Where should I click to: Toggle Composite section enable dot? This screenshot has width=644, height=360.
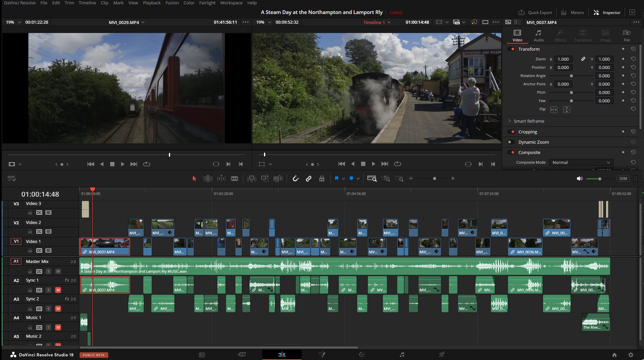pyautogui.click(x=512, y=152)
